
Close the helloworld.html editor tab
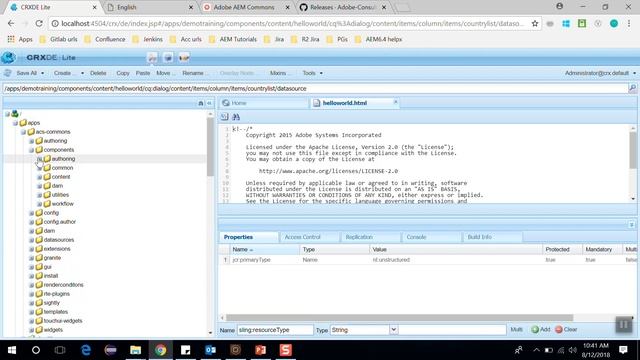(396, 102)
